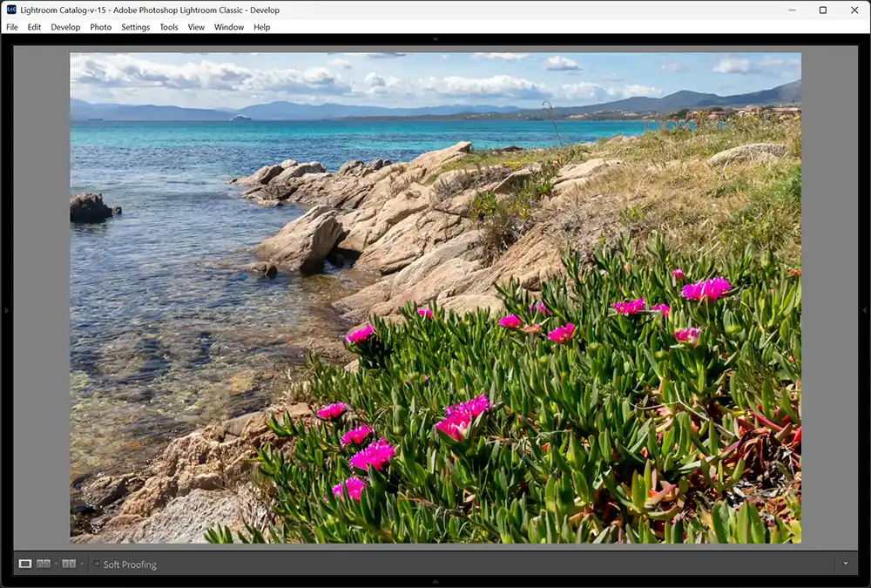Open the dropdown beside the Before/After top-bottom icon
This screenshot has width=871, height=588.
80,563
